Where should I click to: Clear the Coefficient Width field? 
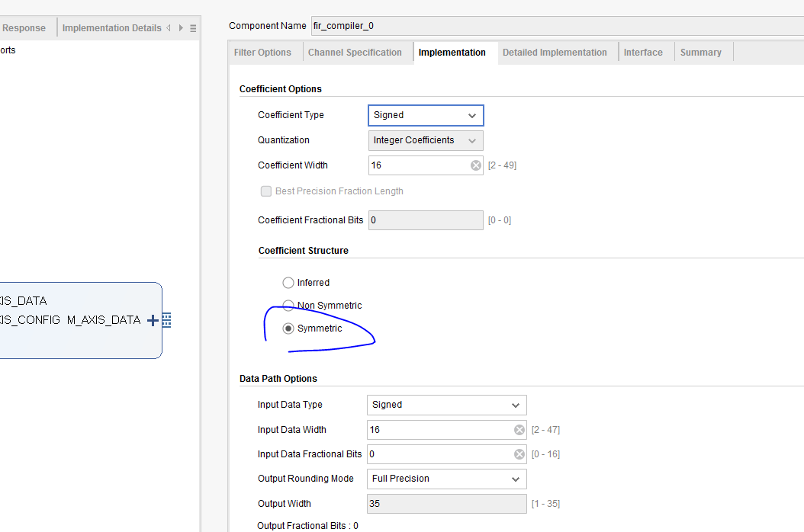tap(476, 165)
